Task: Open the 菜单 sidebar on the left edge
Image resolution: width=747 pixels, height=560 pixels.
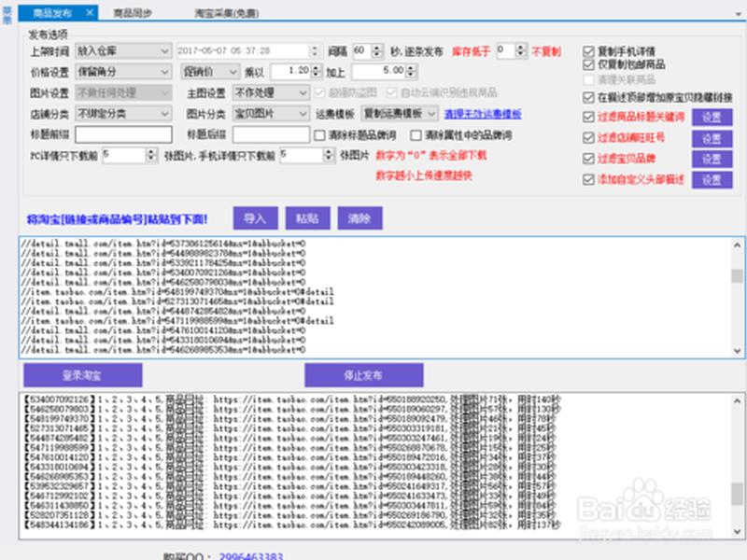Action: point(7,15)
